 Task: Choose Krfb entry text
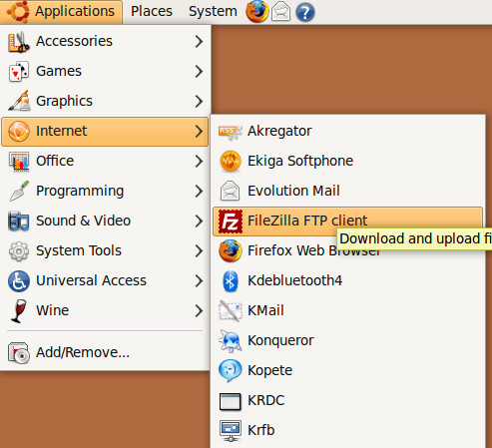click(x=261, y=430)
